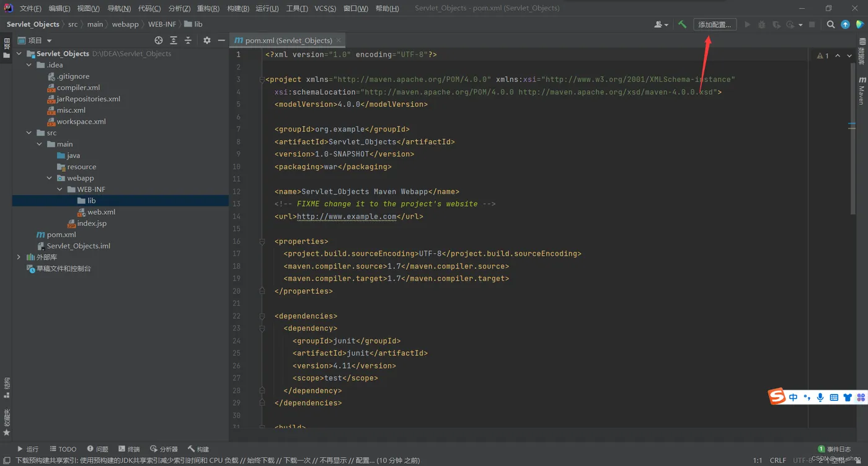Fold the project tag at line 3
The image size is (868, 466).
pos(262,79)
